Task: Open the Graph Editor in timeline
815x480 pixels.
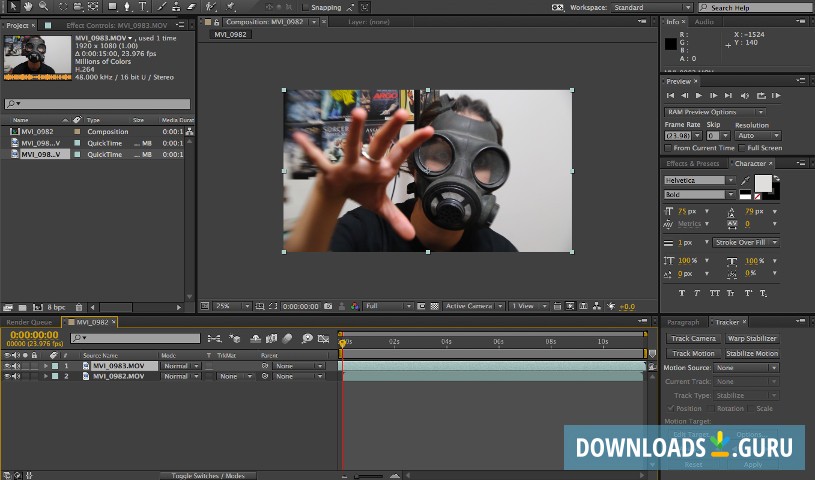Action: click(x=323, y=339)
